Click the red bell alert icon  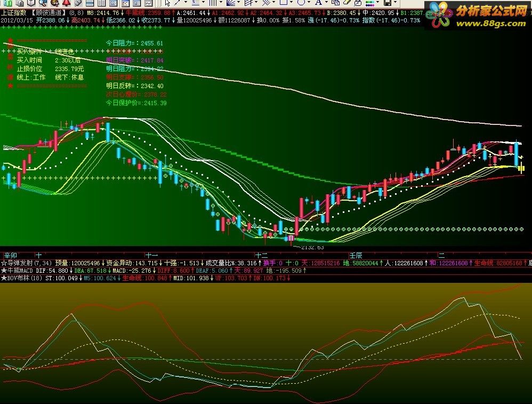point(67,3)
